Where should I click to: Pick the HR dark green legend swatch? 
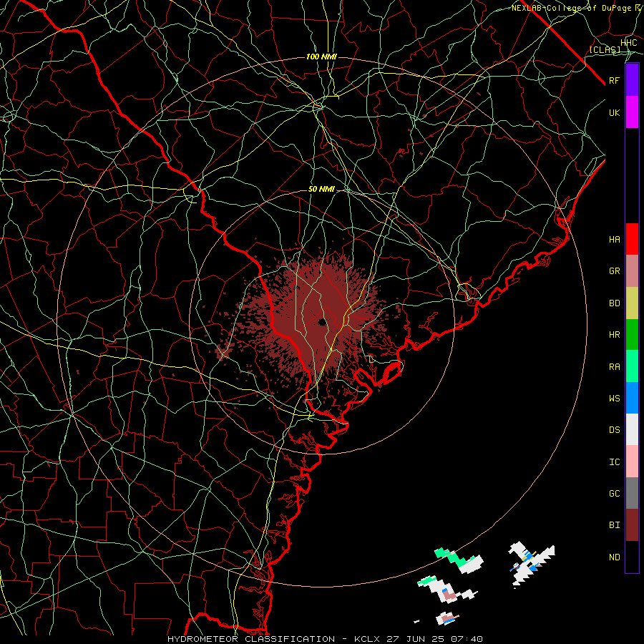point(632,335)
